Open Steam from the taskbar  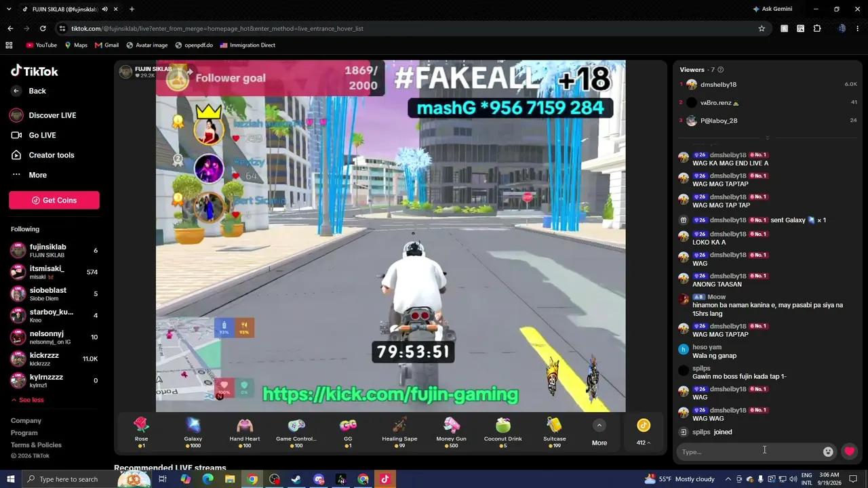[x=296, y=479]
